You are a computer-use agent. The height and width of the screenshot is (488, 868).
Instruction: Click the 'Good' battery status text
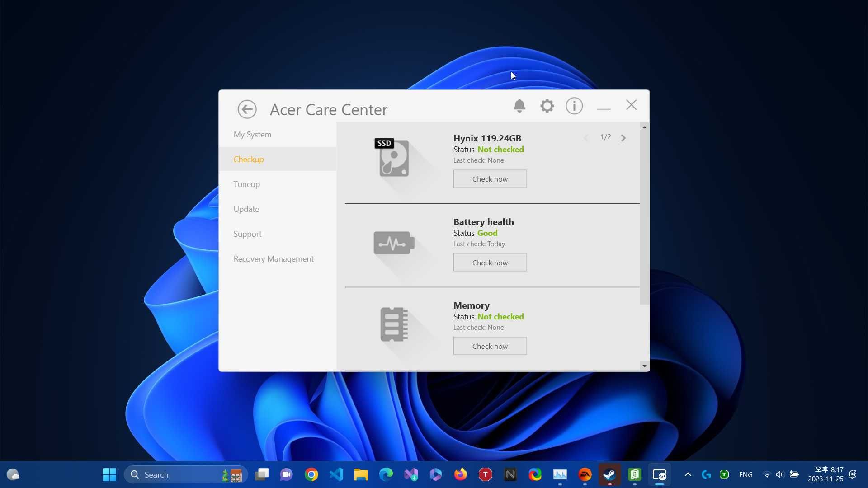487,233
